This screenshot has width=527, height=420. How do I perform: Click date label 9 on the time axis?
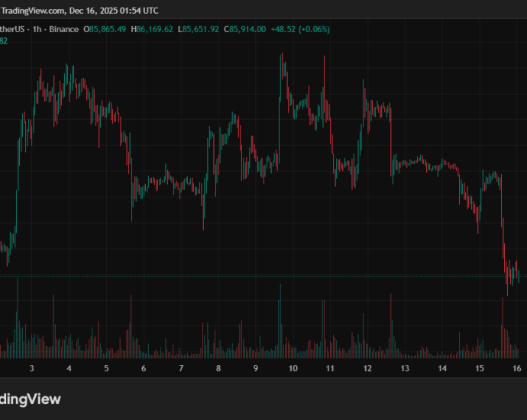(256, 369)
